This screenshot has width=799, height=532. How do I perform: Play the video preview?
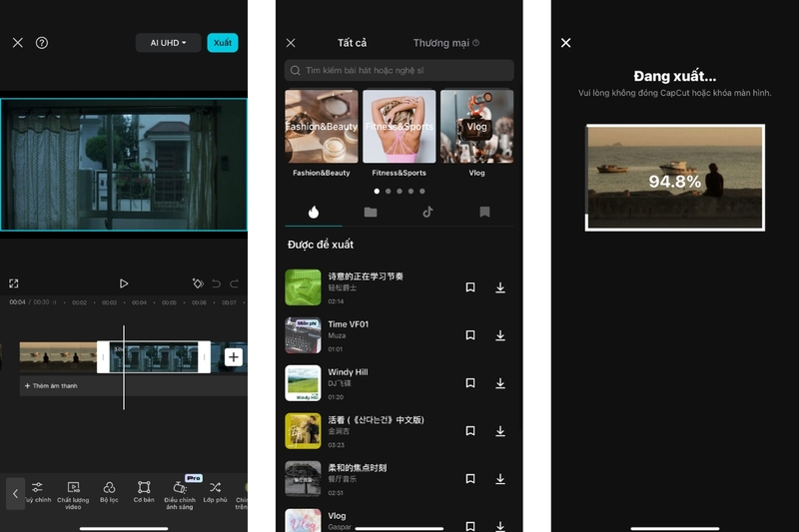123,283
